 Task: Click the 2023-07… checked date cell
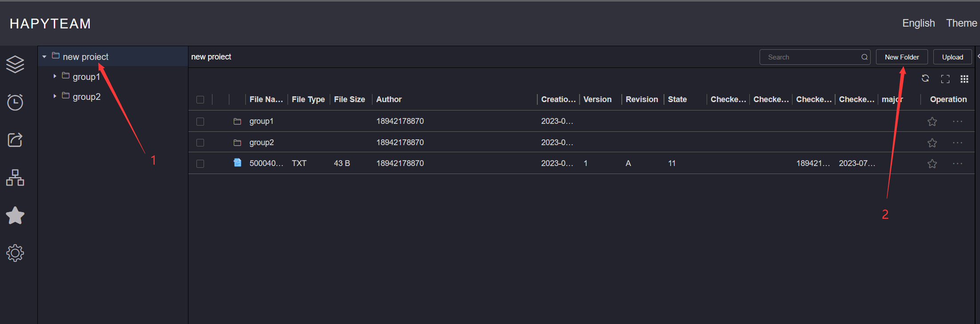(857, 163)
